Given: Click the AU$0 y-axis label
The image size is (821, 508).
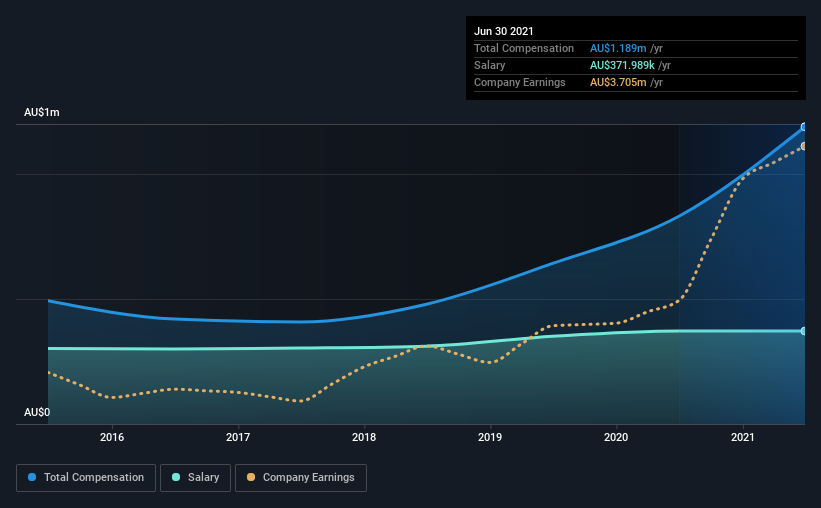Looking at the screenshot, I should click(37, 413).
